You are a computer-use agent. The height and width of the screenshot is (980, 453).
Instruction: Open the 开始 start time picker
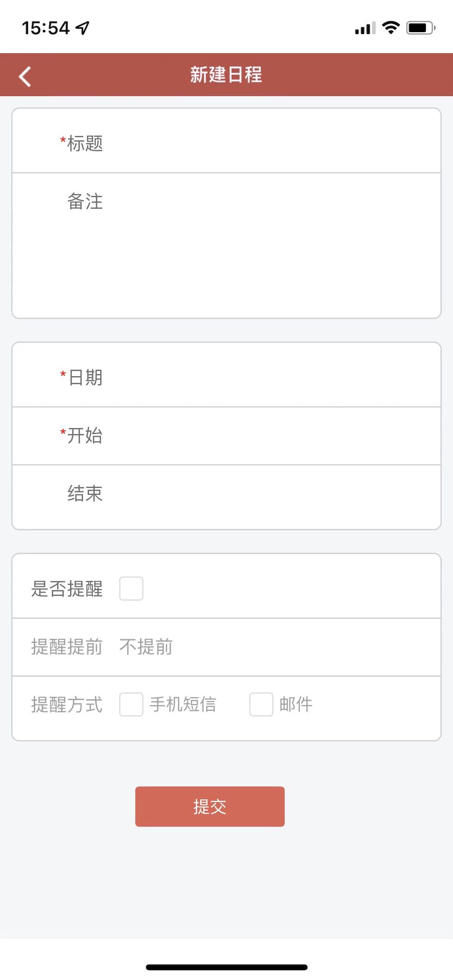pos(271,435)
